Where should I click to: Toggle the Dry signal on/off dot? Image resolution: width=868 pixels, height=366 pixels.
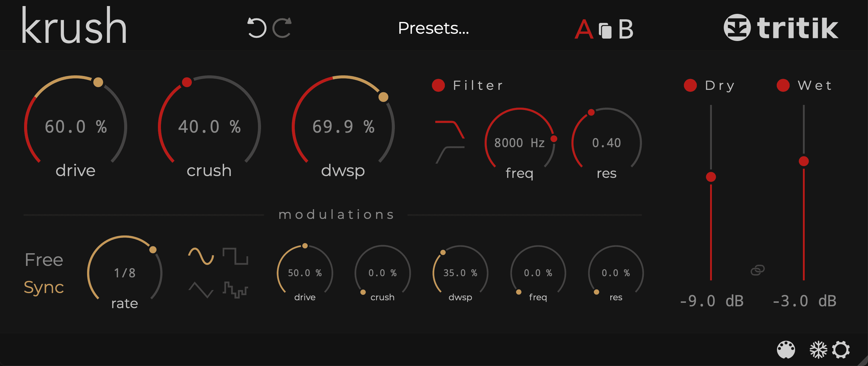click(690, 85)
